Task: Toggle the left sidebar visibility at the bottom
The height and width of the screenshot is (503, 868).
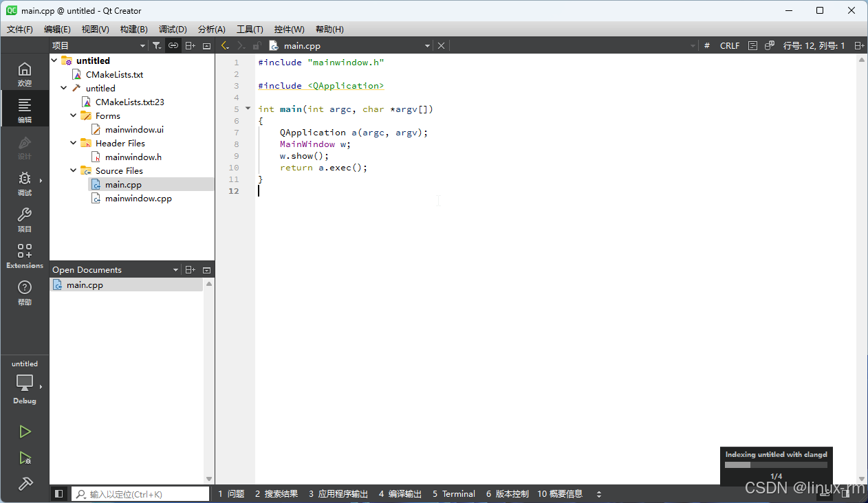Action: [59, 493]
